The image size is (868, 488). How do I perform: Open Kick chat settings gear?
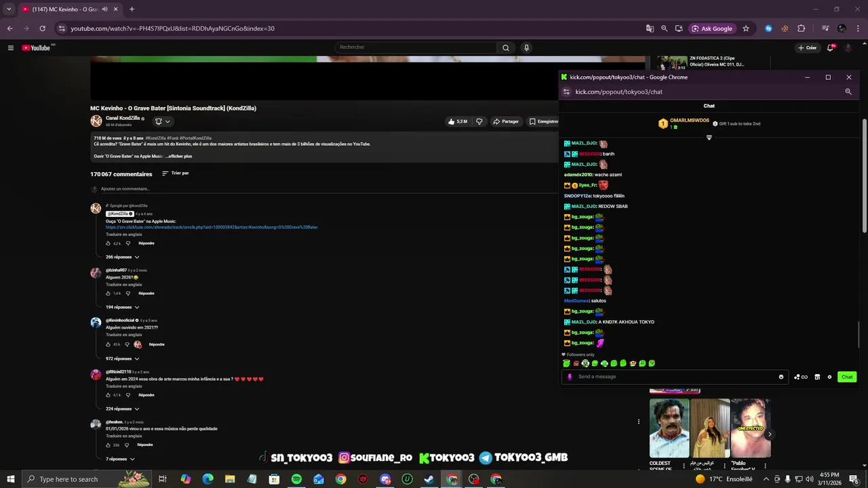coord(829,377)
